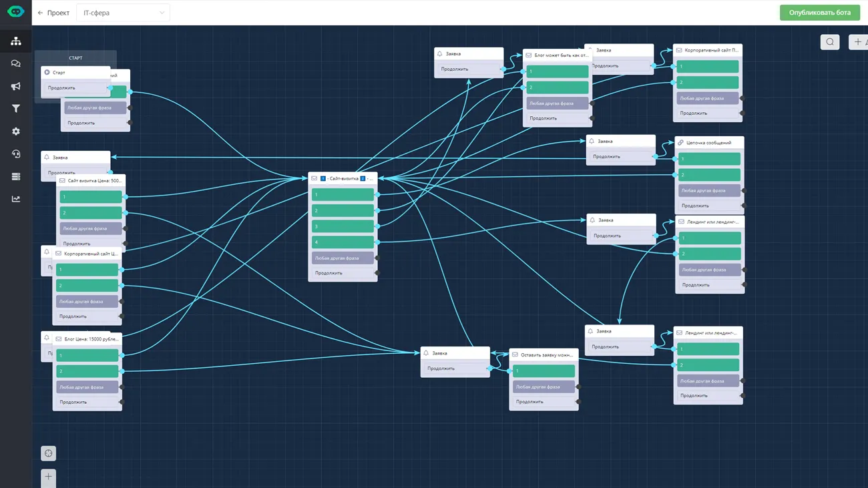Open the chats icon in sidebar
The image size is (868, 488).
(15, 64)
